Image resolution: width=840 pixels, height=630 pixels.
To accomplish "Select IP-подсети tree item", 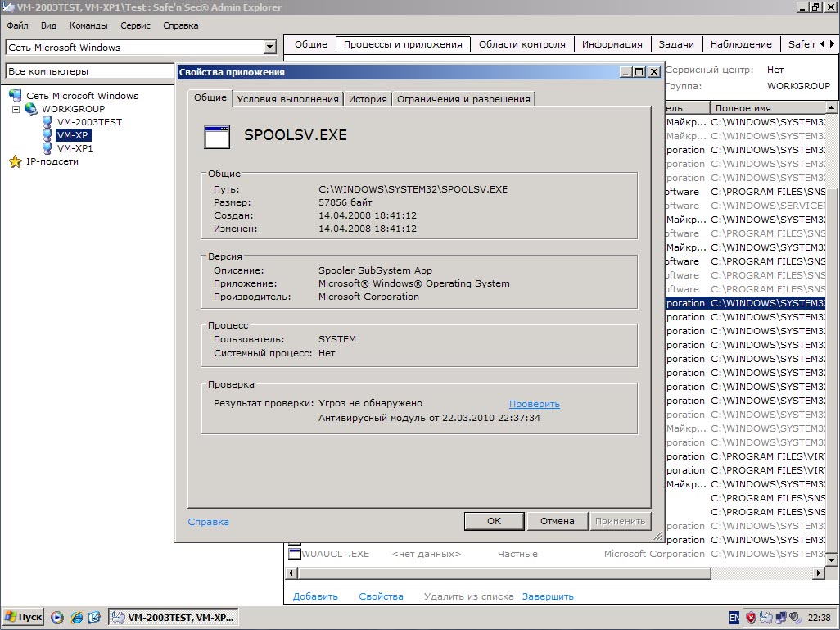I will point(52,162).
